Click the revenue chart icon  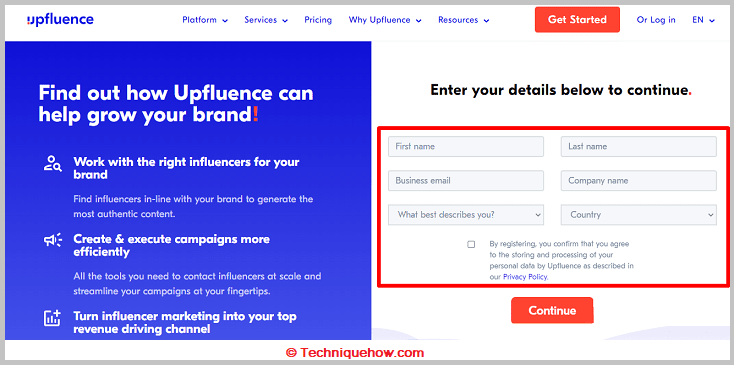pos(52,318)
